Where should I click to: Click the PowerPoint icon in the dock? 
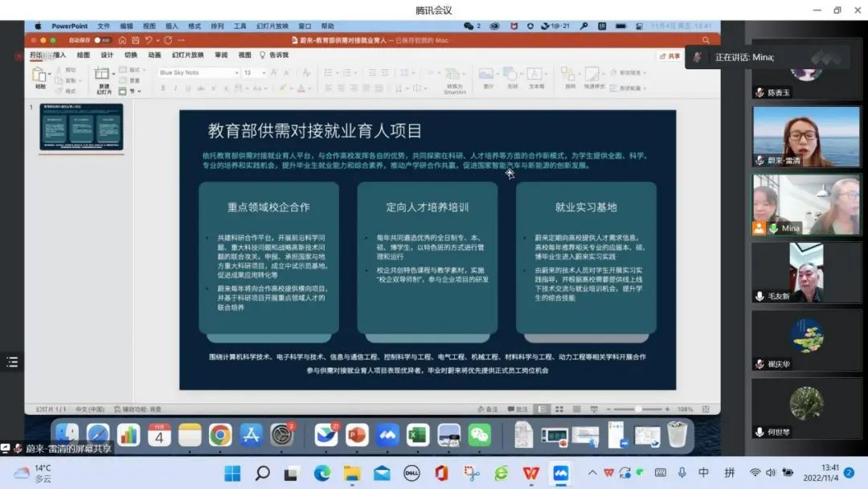tap(357, 435)
